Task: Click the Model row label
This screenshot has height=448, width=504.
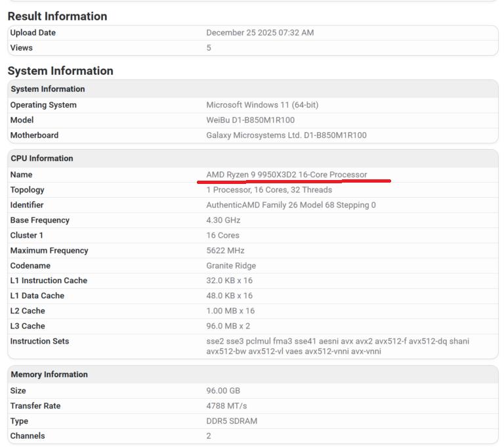Action: [x=22, y=120]
